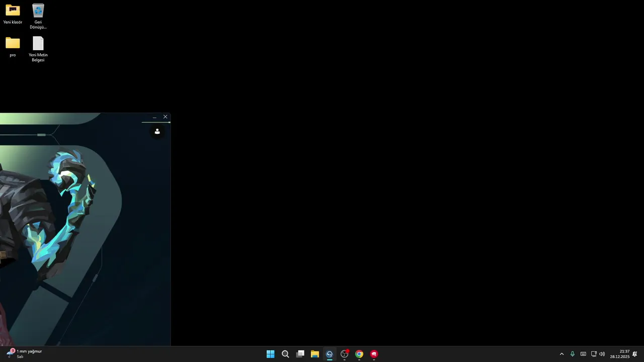Viewport: 644px width, 362px height.
Task: Open the Windows Start menu
Action: [270, 354]
